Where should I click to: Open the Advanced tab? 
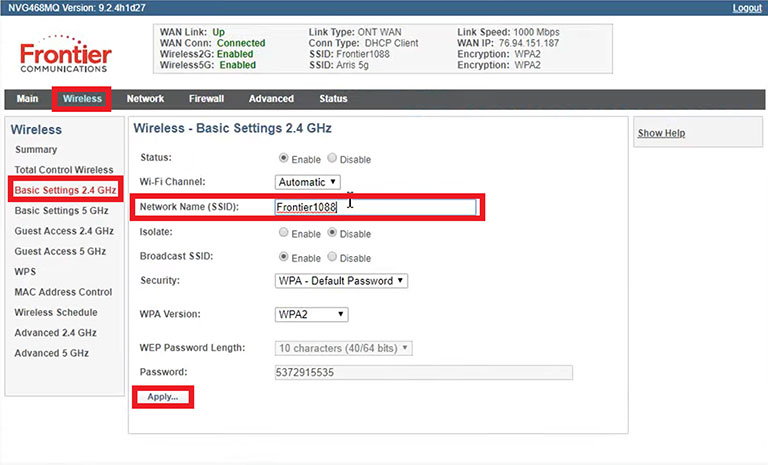click(271, 98)
